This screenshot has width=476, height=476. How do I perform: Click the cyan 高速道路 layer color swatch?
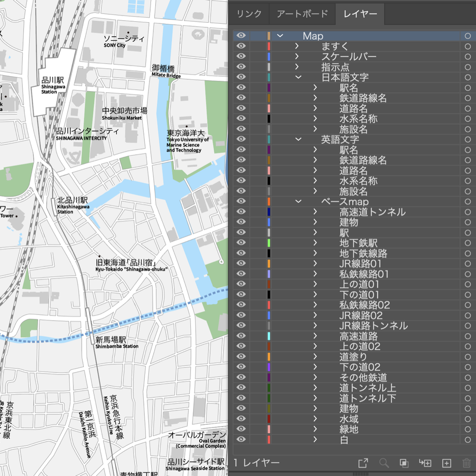tap(269, 336)
